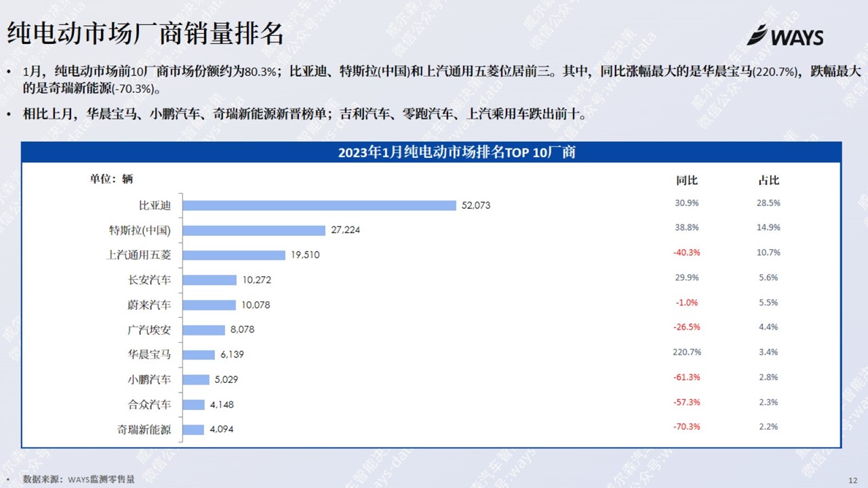This screenshot has height=488, width=868.
Task: Click the 广汽埃安 row label
Action: pos(149,330)
